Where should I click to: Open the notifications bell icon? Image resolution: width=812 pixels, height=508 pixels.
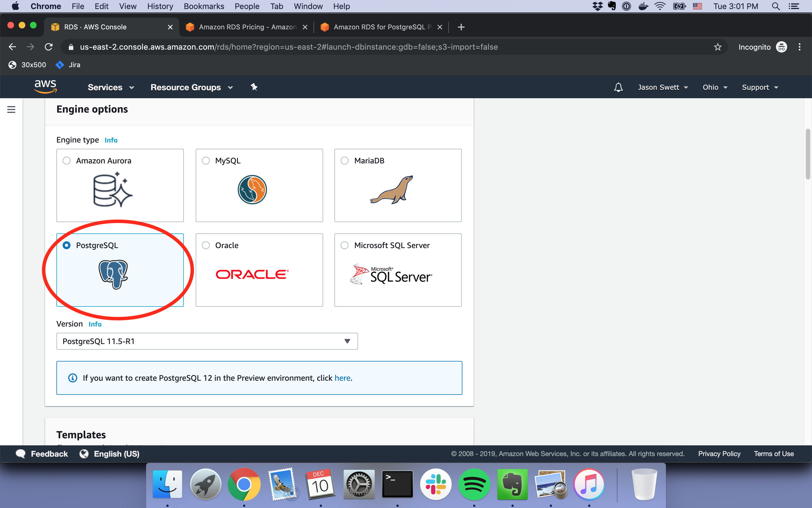pos(618,87)
